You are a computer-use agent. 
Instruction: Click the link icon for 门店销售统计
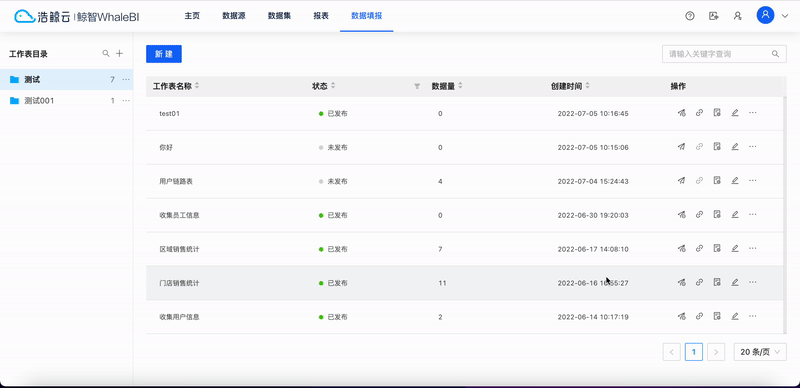[699, 282]
